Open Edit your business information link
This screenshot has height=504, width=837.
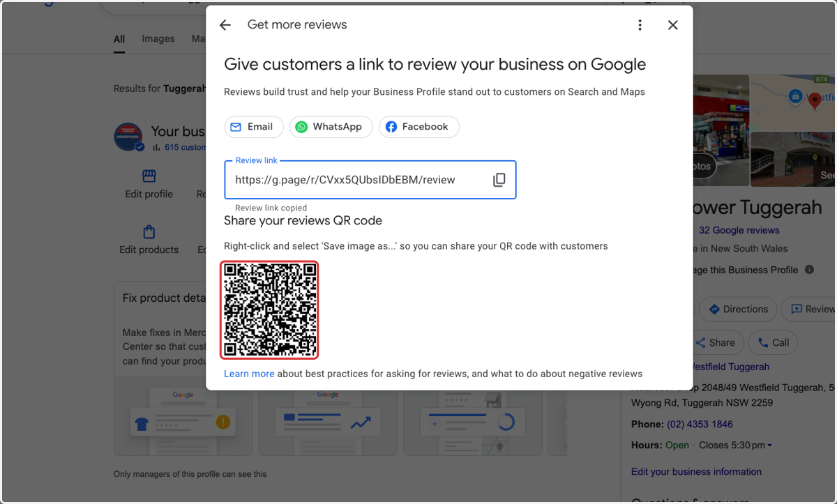pos(696,472)
